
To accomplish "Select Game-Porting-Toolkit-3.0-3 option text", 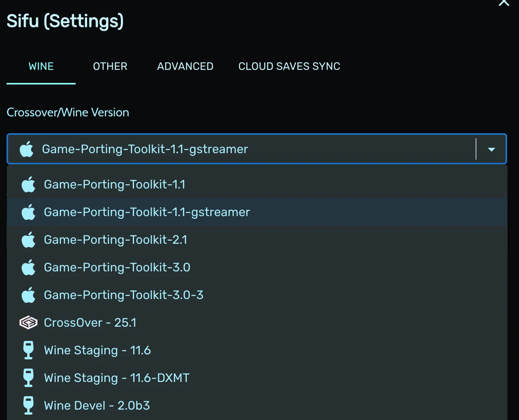I will click(124, 295).
